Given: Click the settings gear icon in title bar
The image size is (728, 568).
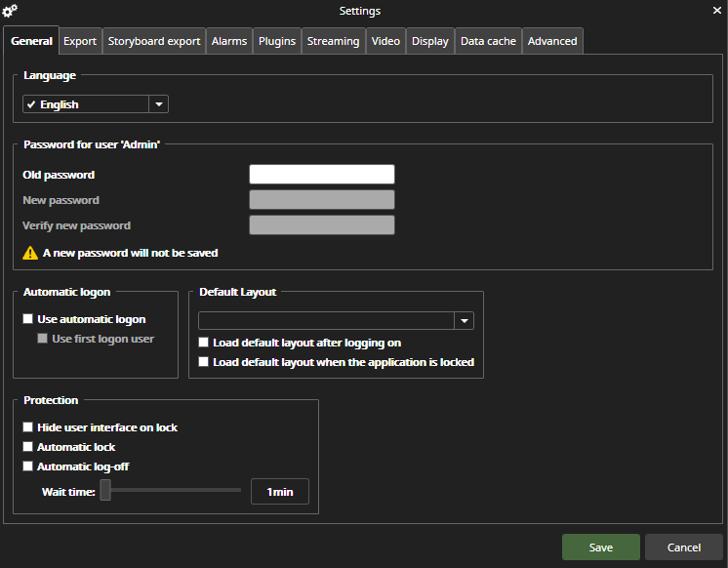Looking at the screenshot, I should [11, 11].
